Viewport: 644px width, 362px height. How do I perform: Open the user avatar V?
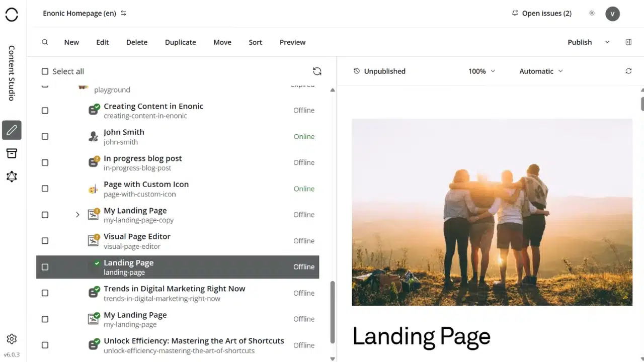pyautogui.click(x=612, y=14)
